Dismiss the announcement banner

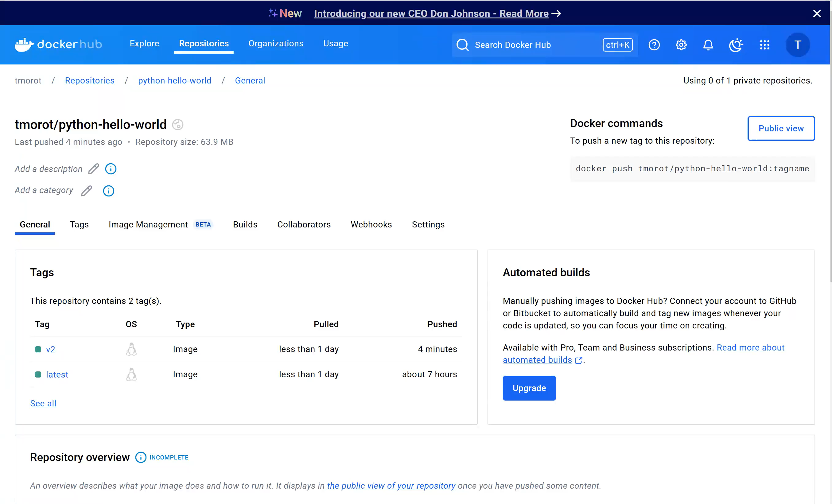(817, 14)
